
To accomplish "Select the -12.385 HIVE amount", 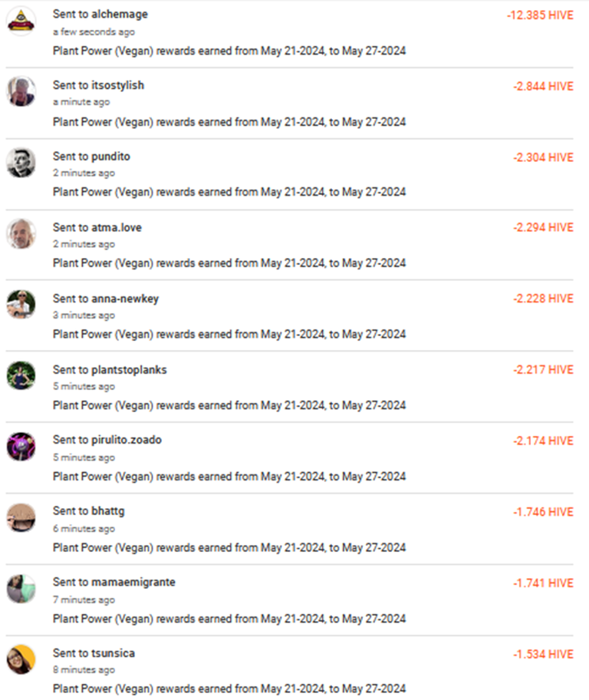I will (x=540, y=15).
